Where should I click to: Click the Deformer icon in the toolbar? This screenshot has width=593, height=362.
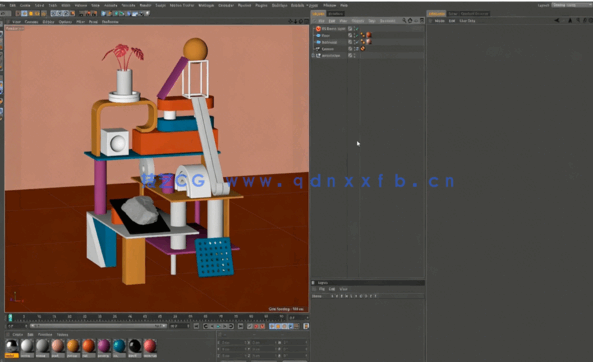(129, 13)
